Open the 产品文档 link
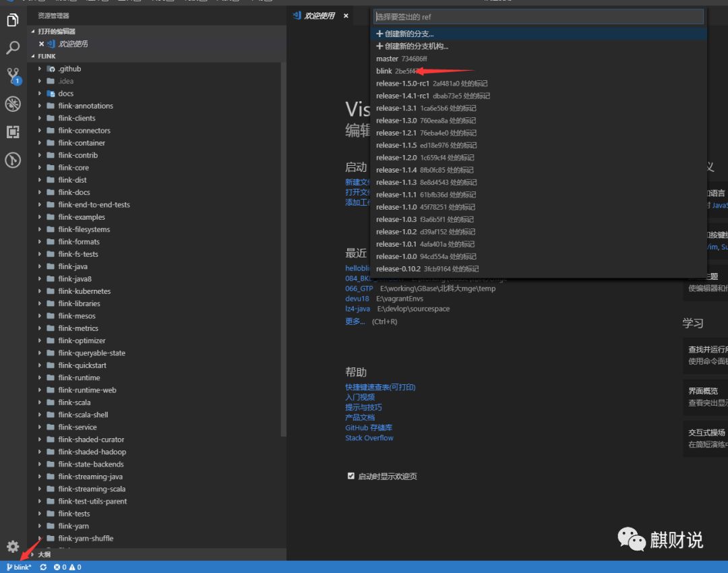728x573 pixels. tap(360, 417)
